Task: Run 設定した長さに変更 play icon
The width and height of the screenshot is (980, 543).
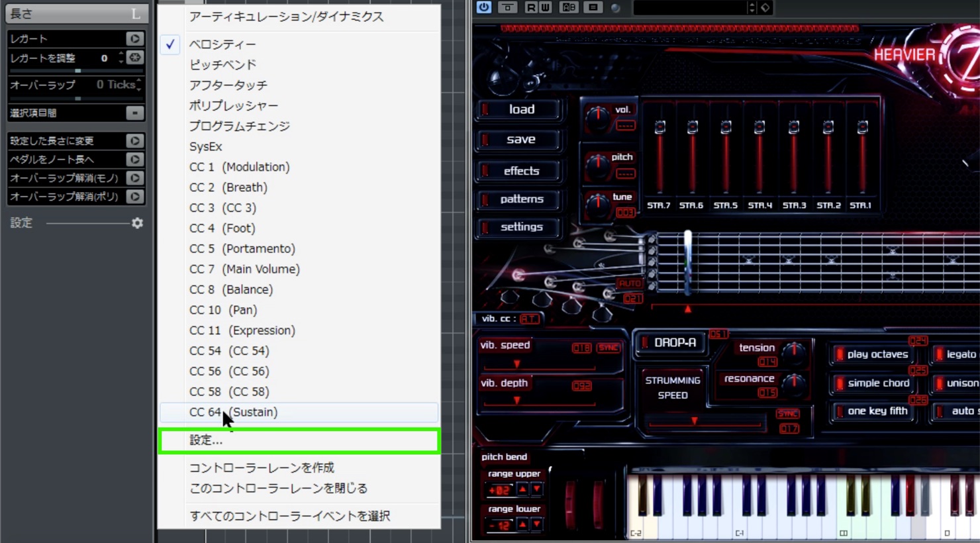Action: tap(134, 140)
